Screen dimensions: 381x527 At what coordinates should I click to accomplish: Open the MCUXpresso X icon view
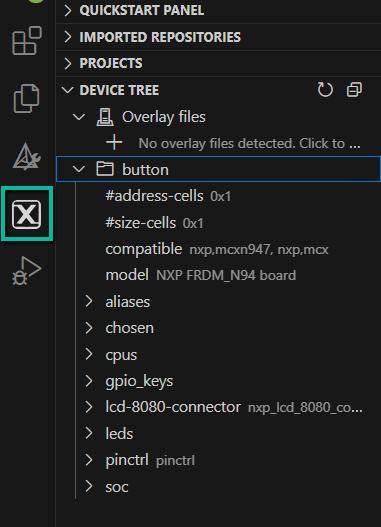[x=27, y=214]
